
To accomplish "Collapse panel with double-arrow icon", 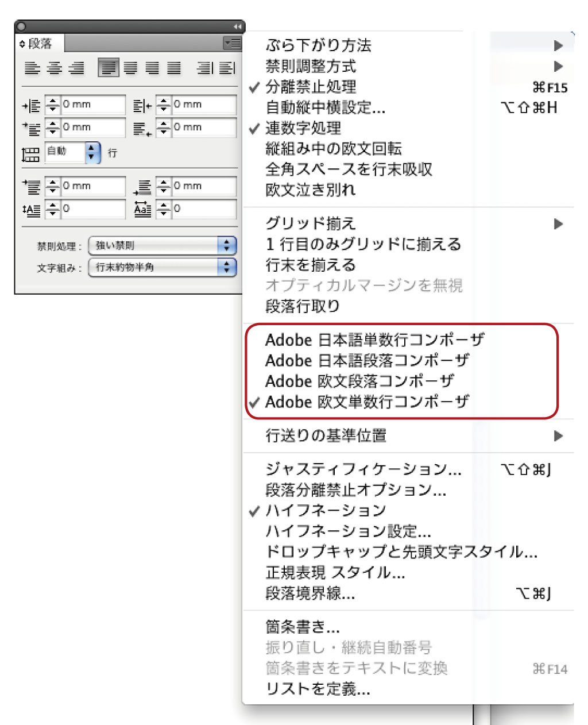I will point(237,27).
